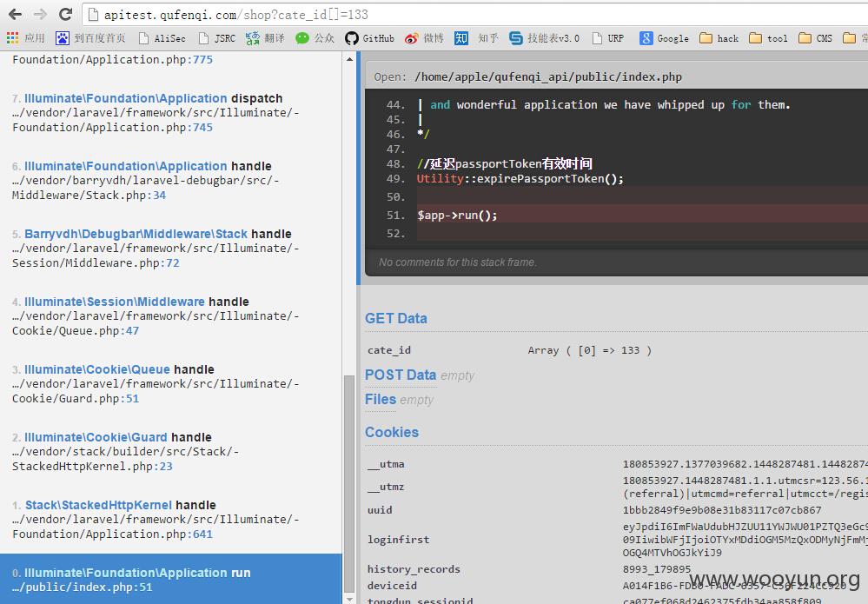Image resolution: width=868 pixels, height=604 pixels.
Task: Click the loginfirst cookie name
Action: click(x=398, y=539)
